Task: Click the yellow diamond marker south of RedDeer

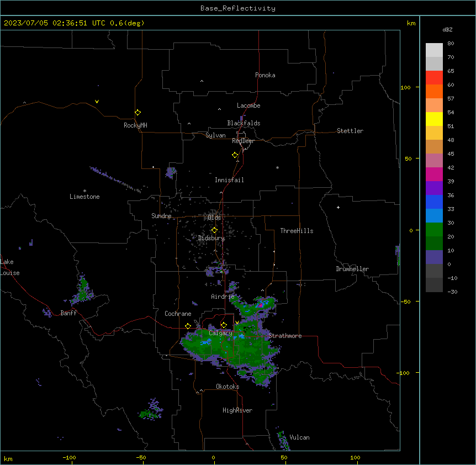Action: (x=235, y=155)
